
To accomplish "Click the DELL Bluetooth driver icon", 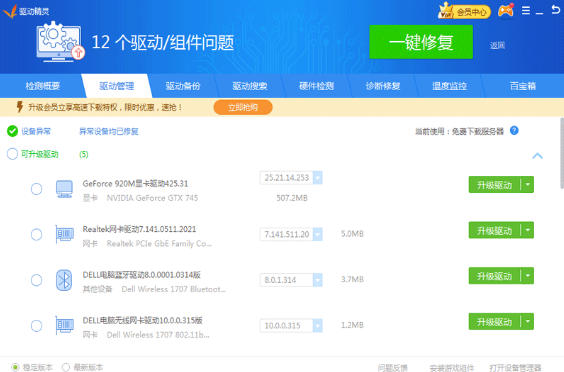I will tap(64, 280).
